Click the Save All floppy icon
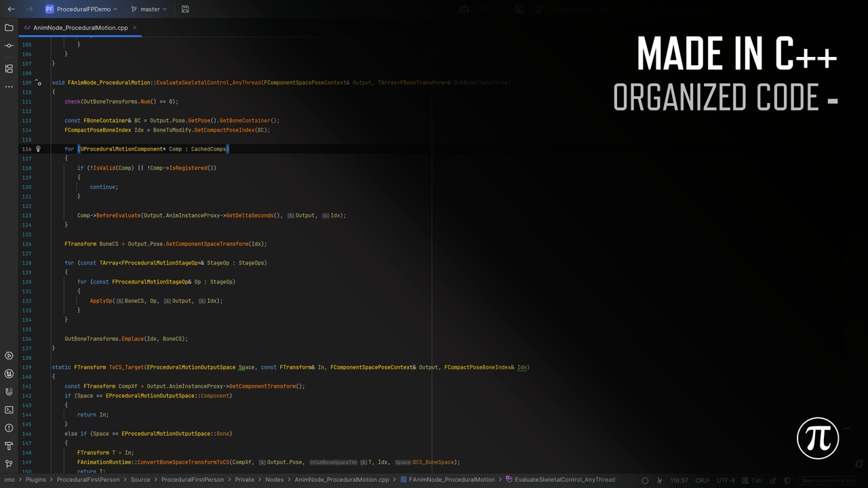868x488 pixels. 185,9
